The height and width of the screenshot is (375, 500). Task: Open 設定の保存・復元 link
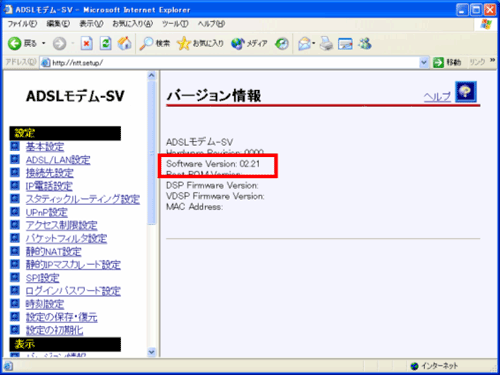[x=61, y=317]
